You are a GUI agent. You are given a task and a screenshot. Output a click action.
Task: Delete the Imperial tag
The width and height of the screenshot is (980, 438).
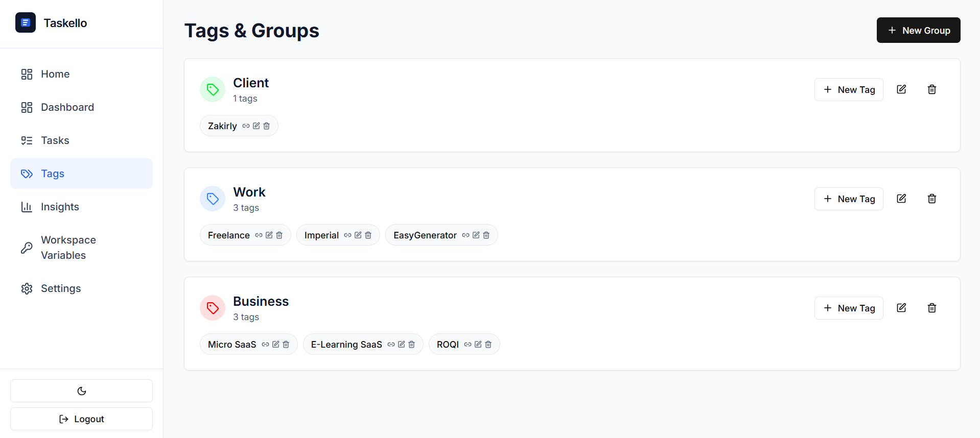(368, 235)
